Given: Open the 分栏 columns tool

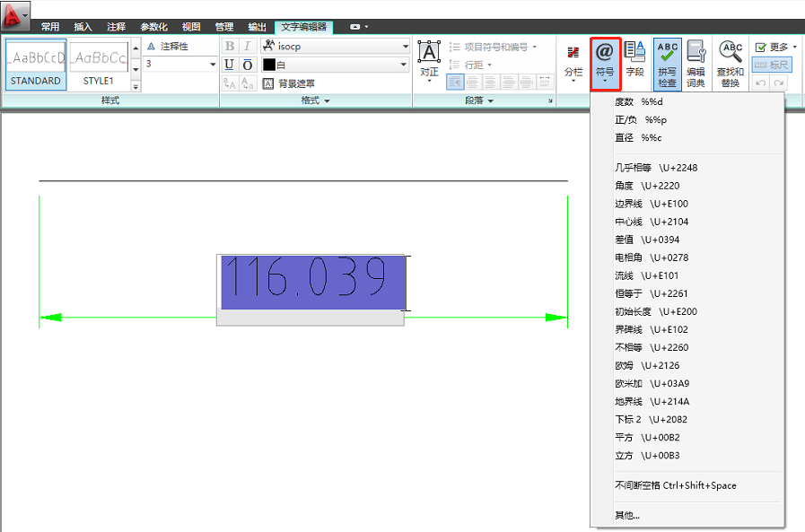Looking at the screenshot, I should click(573, 64).
